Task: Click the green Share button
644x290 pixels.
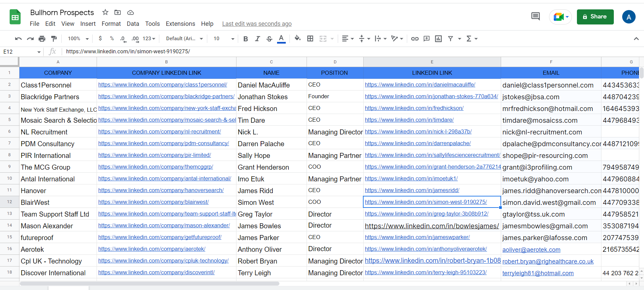Action: 595,17
